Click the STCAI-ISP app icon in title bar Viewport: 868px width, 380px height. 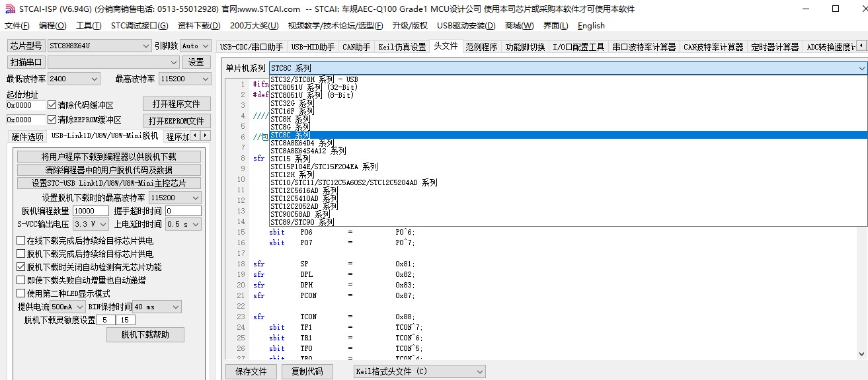click(9, 9)
